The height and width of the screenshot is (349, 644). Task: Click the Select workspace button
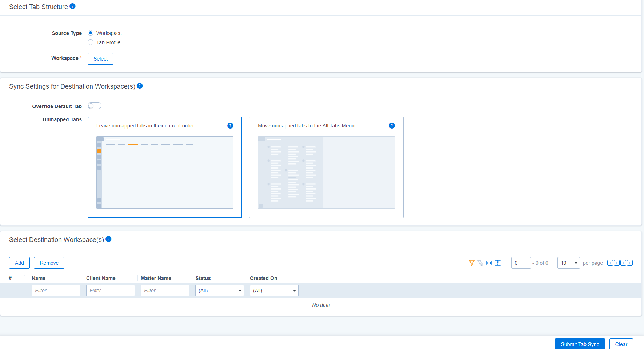coord(100,59)
